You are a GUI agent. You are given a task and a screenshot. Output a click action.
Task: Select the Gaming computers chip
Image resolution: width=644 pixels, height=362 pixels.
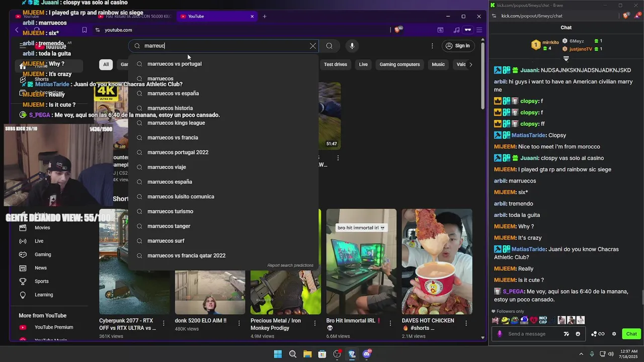coord(399,64)
